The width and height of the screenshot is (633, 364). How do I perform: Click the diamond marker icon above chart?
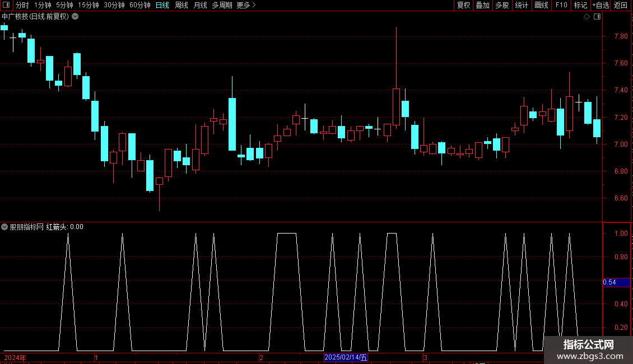pos(587,17)
